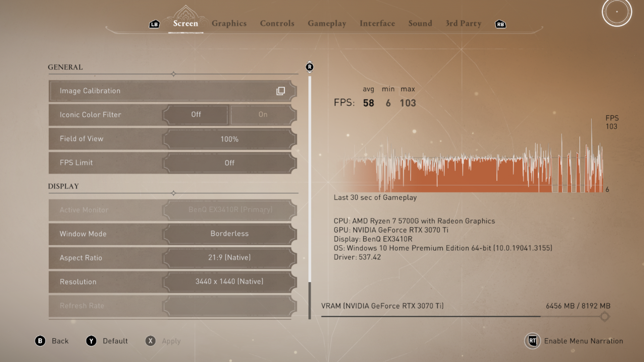Switch to the Graphics tab
The height and width of the screenshot is (362, 644).
pyautogui.click(x=229, y=23)
